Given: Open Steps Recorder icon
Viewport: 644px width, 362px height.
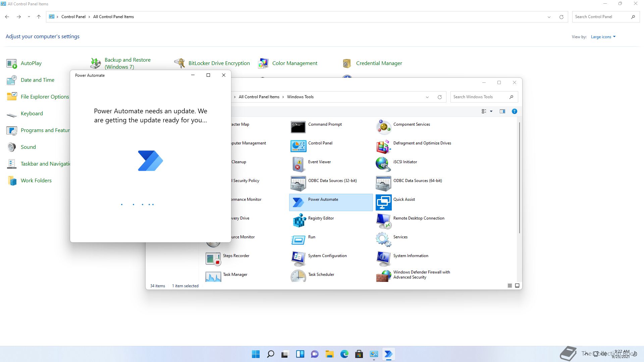Looking at the screenshot, I should [213, 258].
